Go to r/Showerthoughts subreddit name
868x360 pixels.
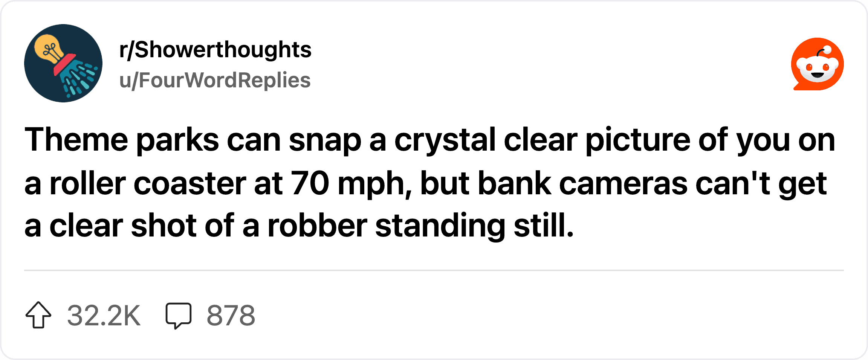click(x=215, y=50)
